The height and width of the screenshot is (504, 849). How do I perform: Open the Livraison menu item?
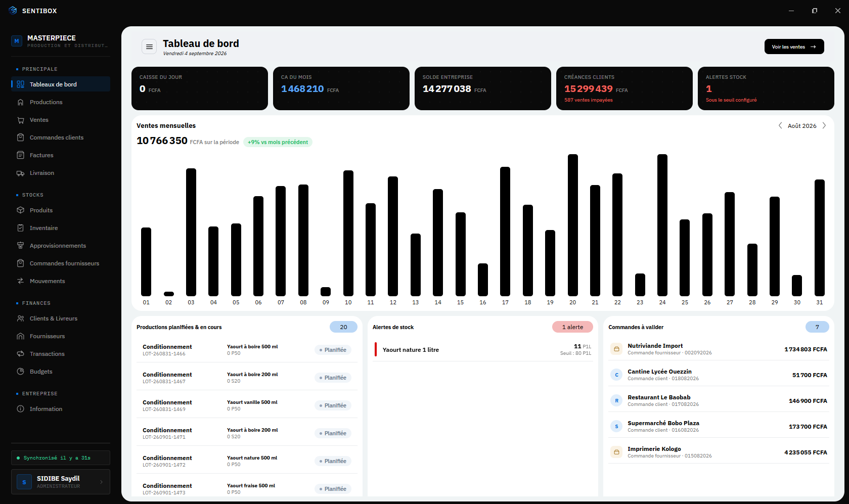pyautogui.click(x=61, y=173)
